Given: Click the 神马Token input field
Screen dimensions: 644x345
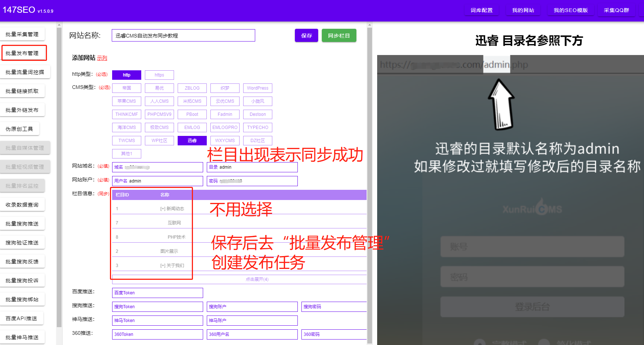Looking at the screenshot, I should tap(158, 321).
